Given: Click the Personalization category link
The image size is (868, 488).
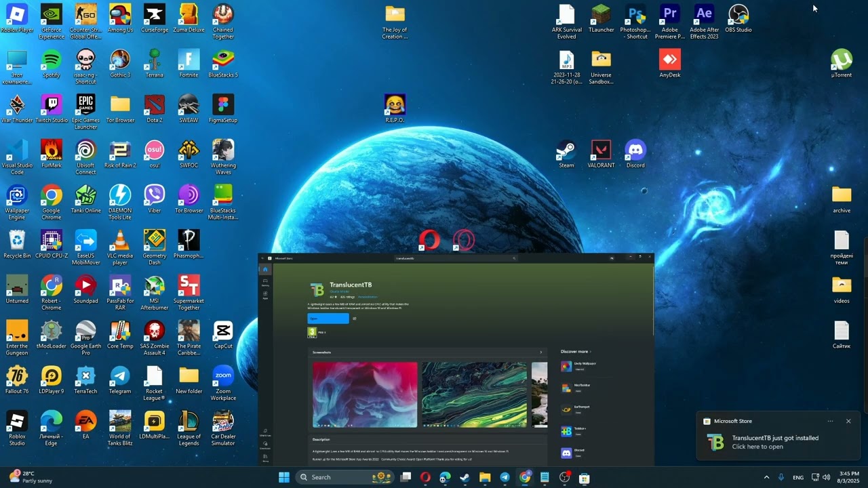Looking at the screenshot, I should coord(368,297).
